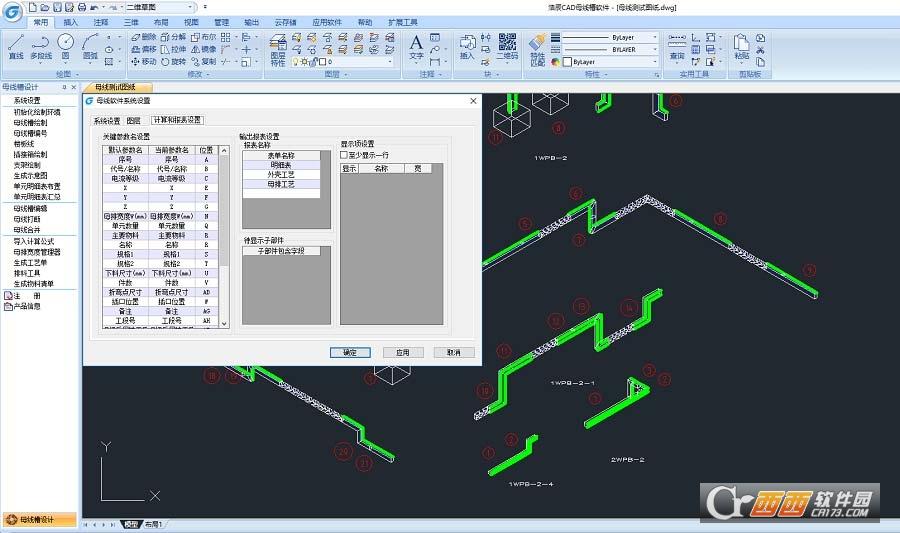Click the 二维码 QR code tool
Screen dimensions: 900x533
point(507,46)
